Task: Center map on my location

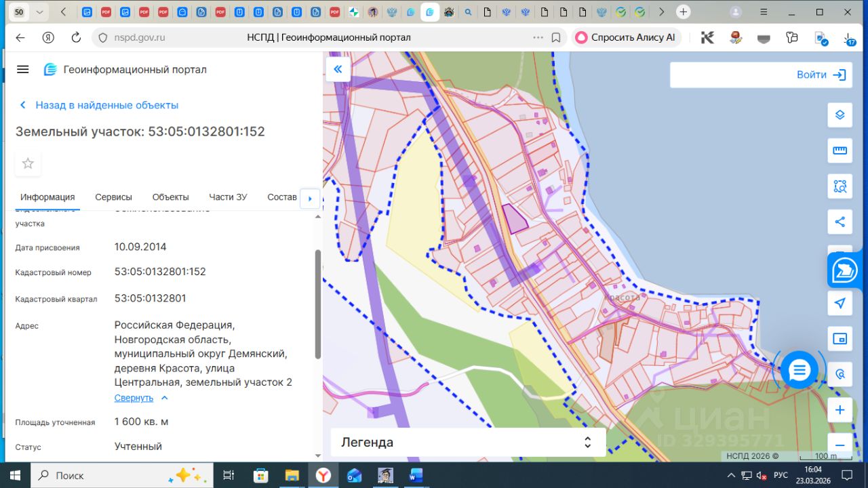Action: (x=840, y=303)
